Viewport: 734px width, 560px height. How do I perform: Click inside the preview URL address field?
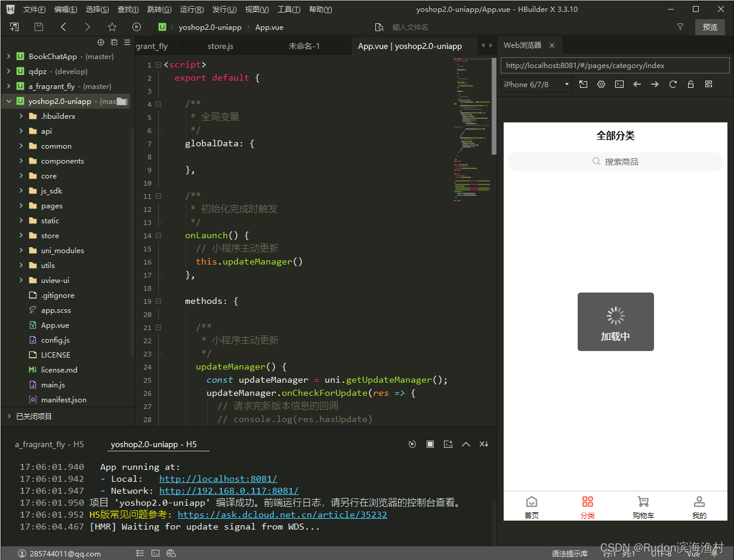[x=615, y=65]
